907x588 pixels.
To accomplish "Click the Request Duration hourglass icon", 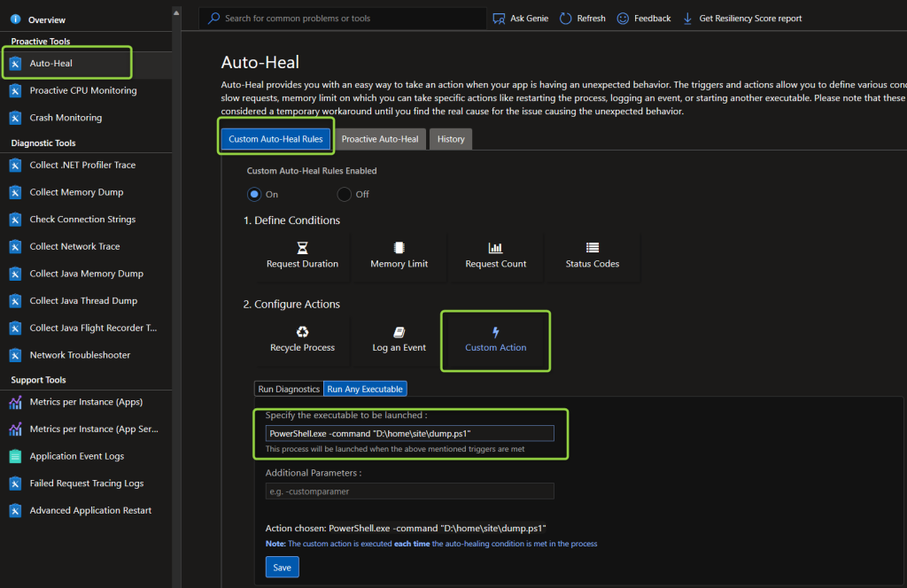I will [302, 249].
